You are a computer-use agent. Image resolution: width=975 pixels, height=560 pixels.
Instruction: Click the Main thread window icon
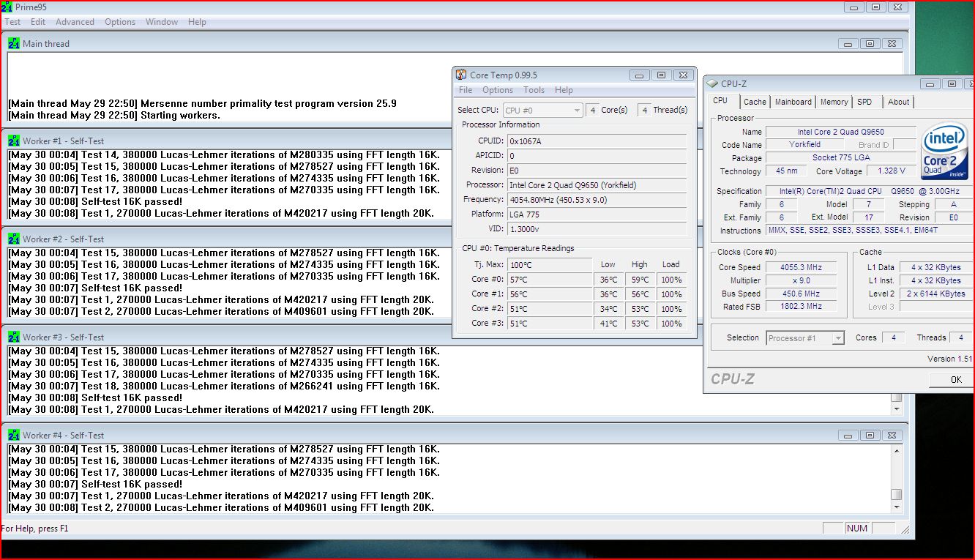tap(14, 43)
